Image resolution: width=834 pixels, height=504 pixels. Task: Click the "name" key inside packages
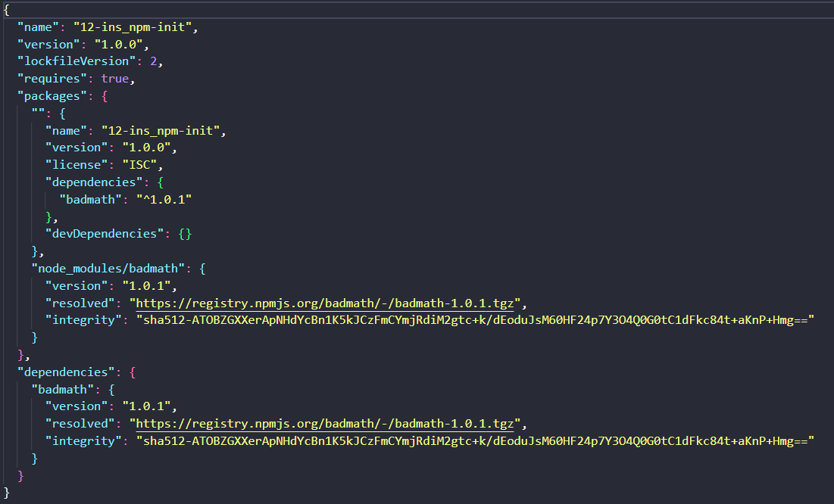tap(66, 131)
